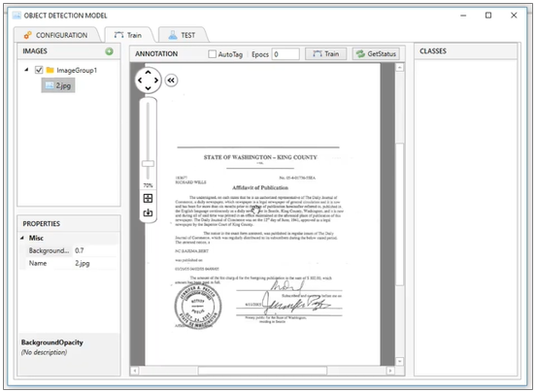Image resolution: width=537 pixels, height=392 pixels.
Task: Click the export icon below the fit-to-view icon
Action: pyautogui.click(x=148, y=212)
